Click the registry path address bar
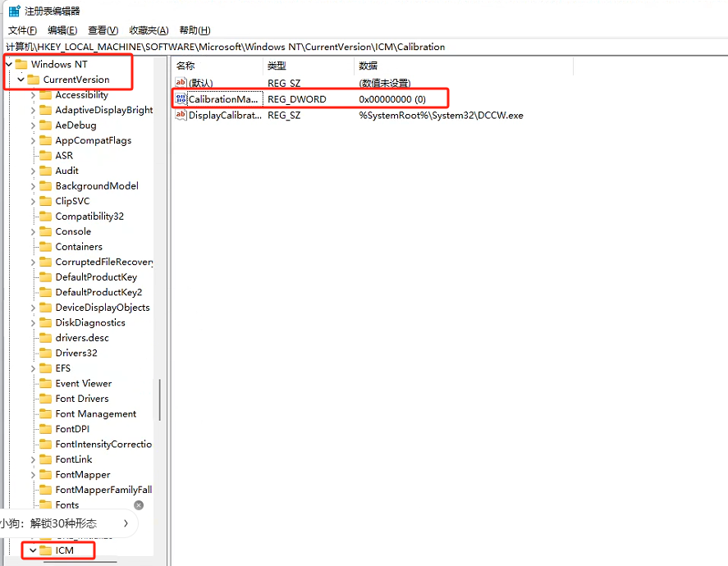The width and height of the screenshot is (728, 566). click(x=364, y=47)
